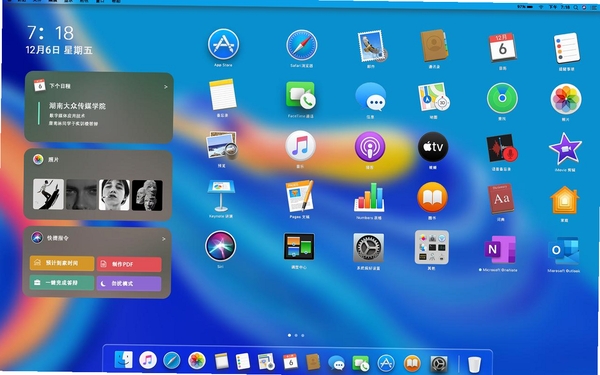Launch Music from the app grid
This screenshot has width=600, height=375.
click(300, 146)
